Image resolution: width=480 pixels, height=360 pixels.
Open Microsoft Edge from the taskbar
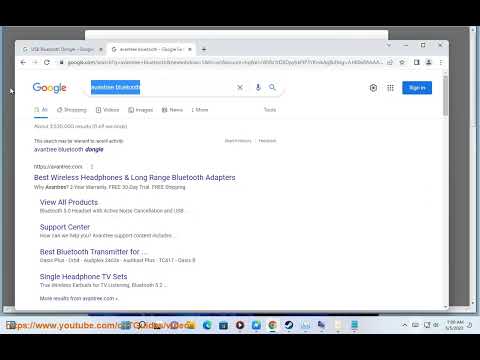(x=207, y=325)
